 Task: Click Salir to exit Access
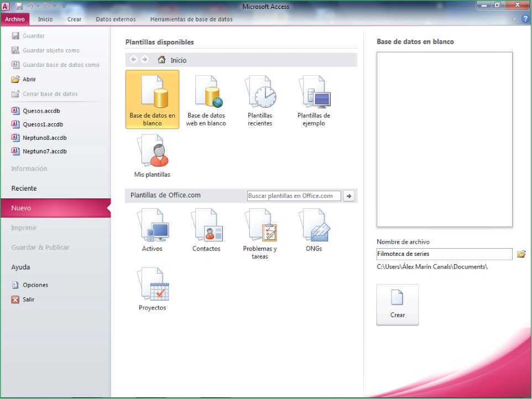click(23, 300)
